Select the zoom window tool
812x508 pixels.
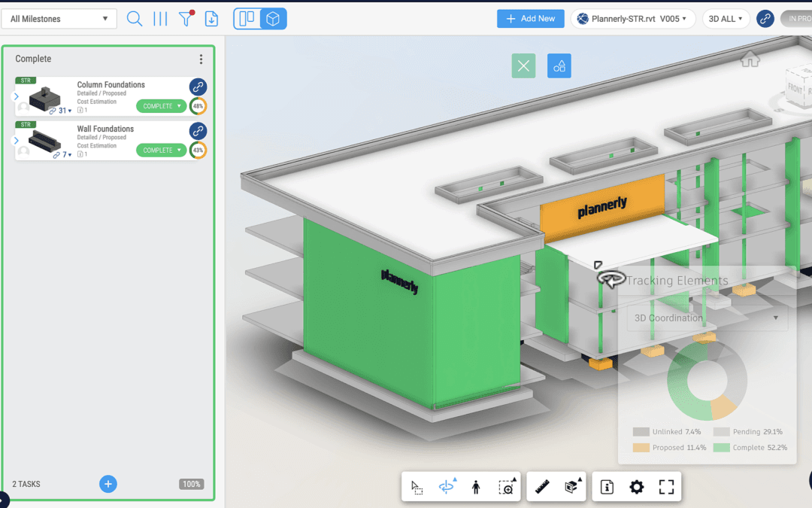point(507,487)
